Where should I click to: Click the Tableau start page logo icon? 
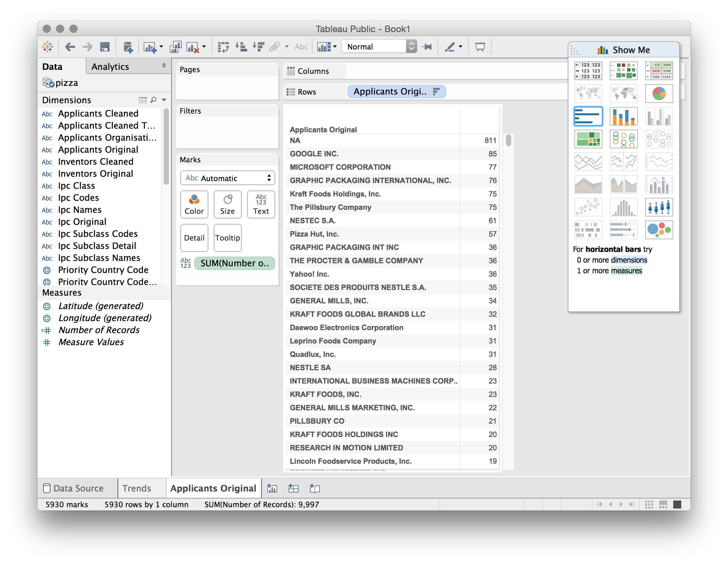point(47,47)
